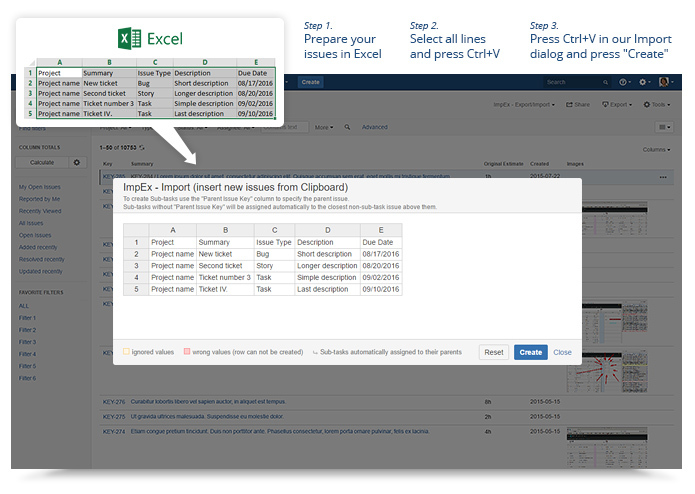
Task: Select favorite Filter 3
Action: [27, 342]
